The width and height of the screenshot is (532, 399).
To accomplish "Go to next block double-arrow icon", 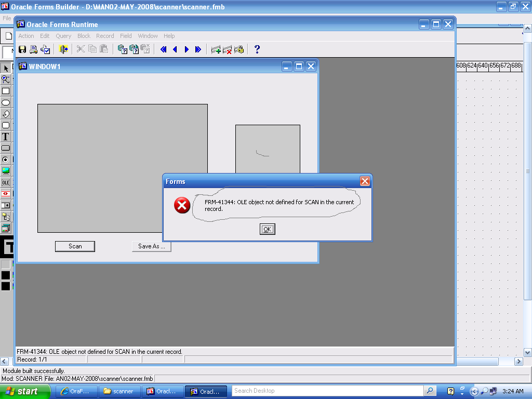I will [x=198, y=49].
